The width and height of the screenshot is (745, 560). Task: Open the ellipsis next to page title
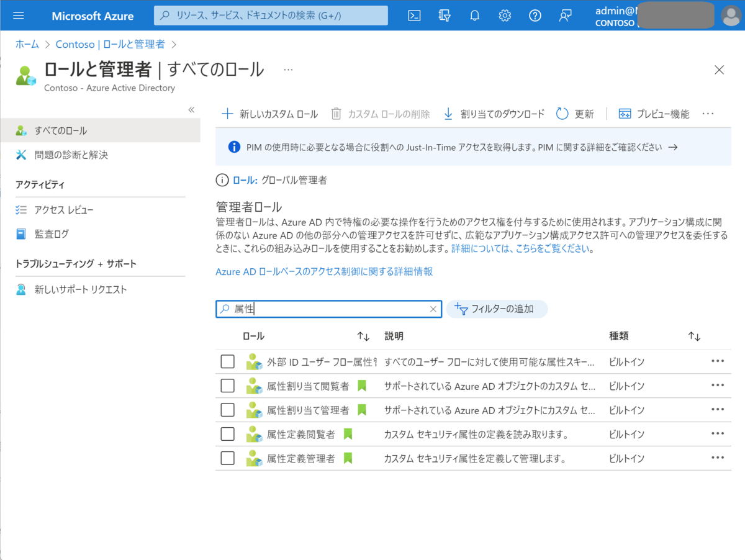tap(288, 70)
